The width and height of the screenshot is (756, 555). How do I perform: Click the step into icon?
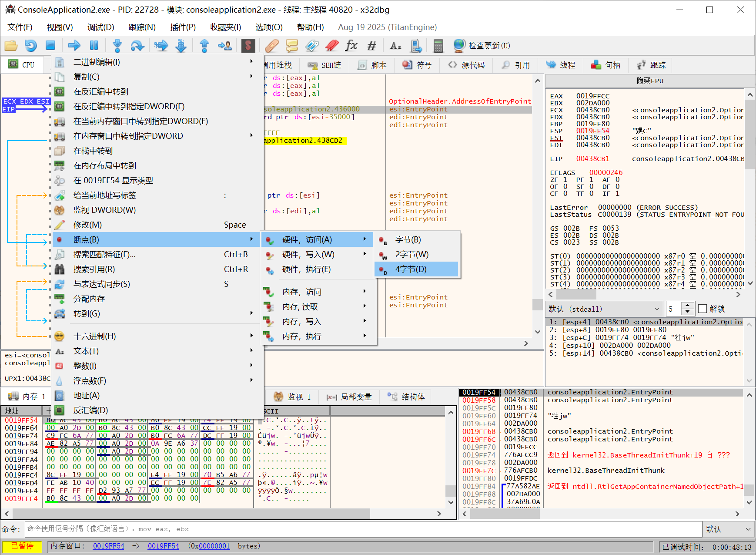click(x=117, y=46)
